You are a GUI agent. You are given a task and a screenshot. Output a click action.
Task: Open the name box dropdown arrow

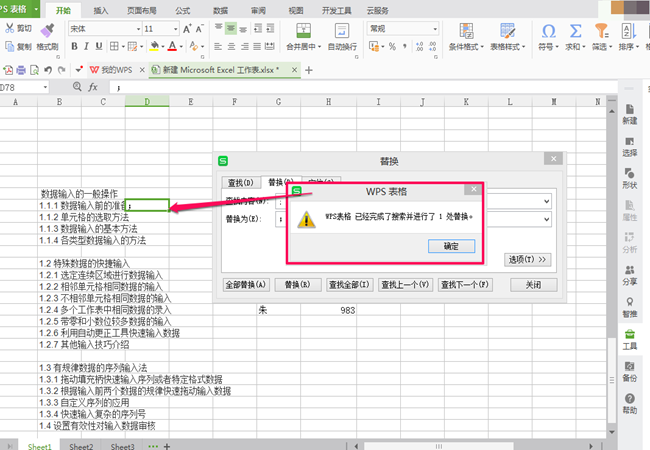[45, 87]
